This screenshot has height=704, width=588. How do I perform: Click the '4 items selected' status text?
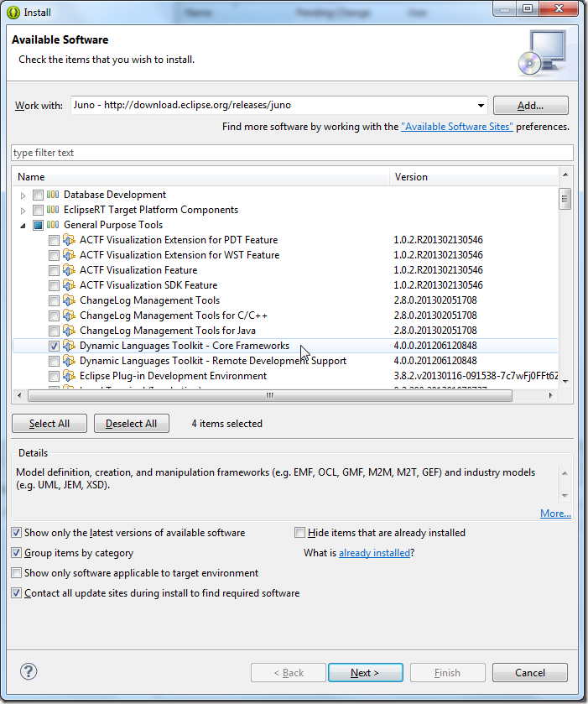227,424
